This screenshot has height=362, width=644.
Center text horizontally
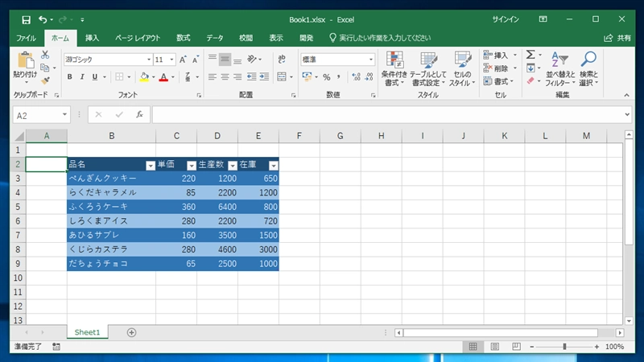(225, 76)
